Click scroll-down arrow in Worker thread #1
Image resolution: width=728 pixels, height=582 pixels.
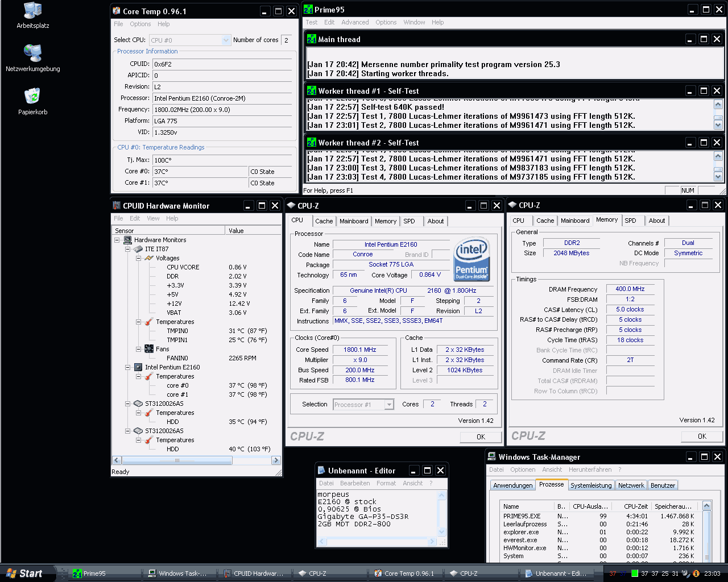click(718, 124)
